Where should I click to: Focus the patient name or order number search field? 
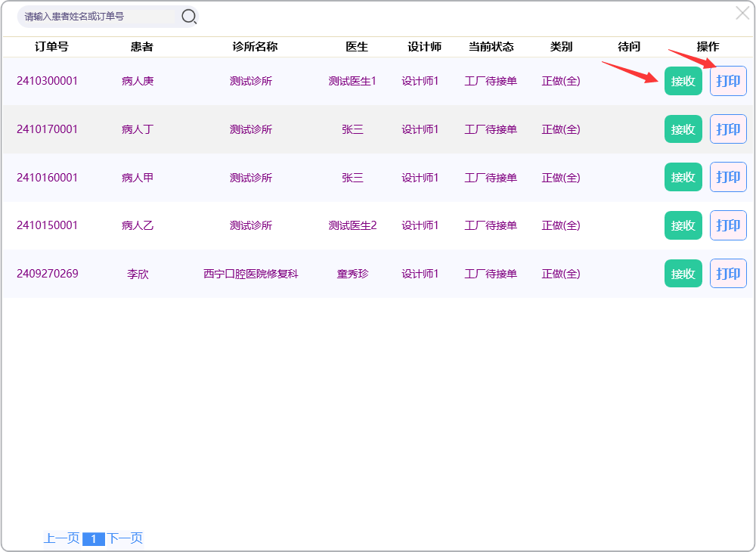[98, 16]
